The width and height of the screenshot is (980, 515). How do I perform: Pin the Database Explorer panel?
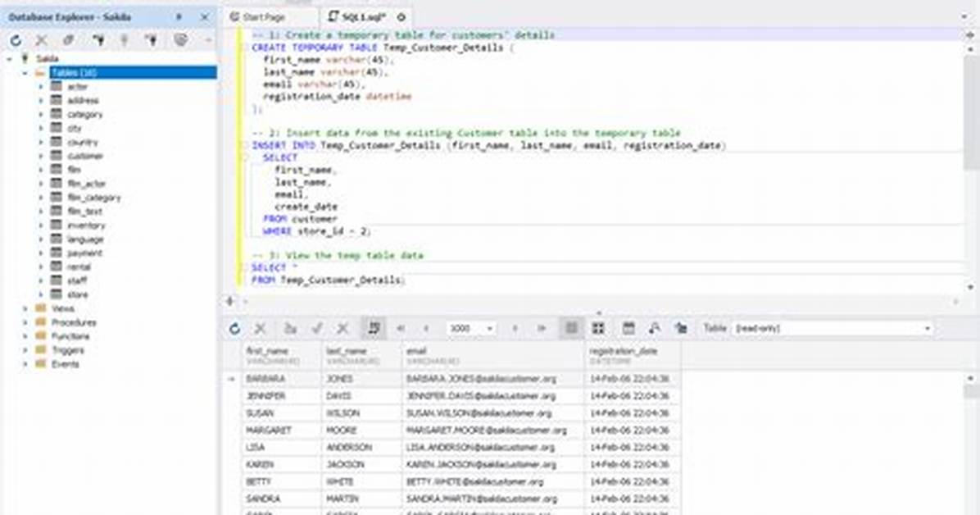179,17
